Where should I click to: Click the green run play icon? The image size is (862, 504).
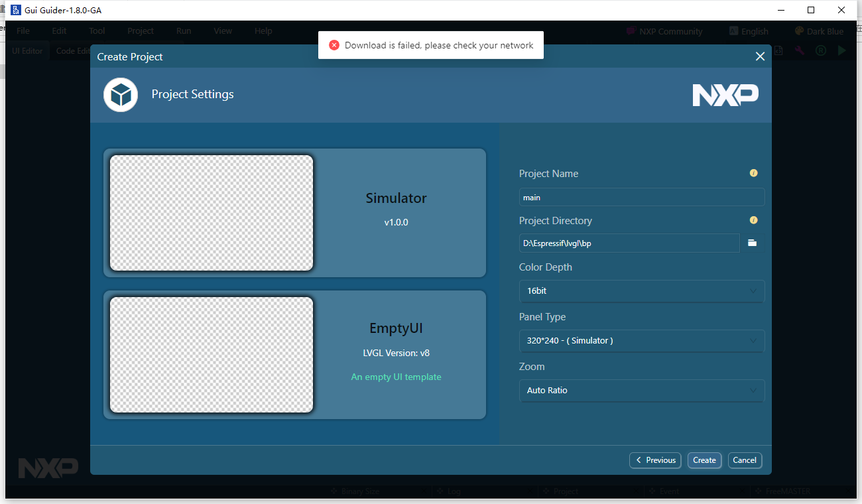tap(842, 50)
